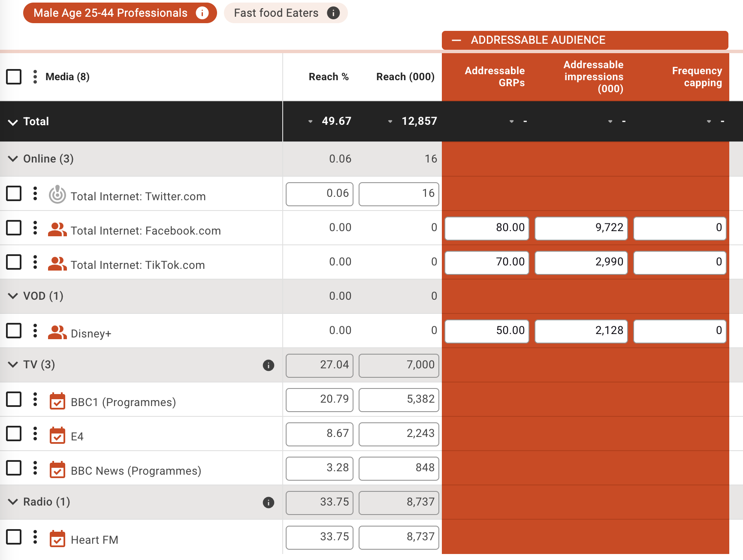This screenshot has width=743, height=560.
Task: Open Total Reach % dropdown arrow
Action: tap(311, 122)
